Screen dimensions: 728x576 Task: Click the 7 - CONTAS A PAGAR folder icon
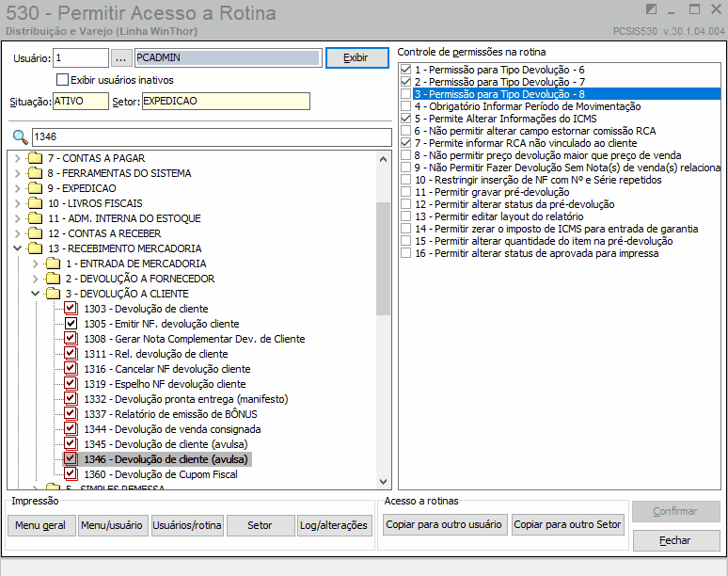(35, 158)
